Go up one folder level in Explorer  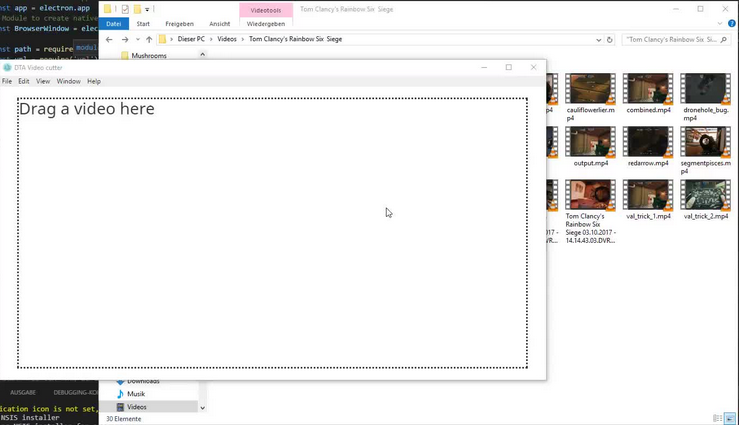pyautogui.click(x=149, y=40)
